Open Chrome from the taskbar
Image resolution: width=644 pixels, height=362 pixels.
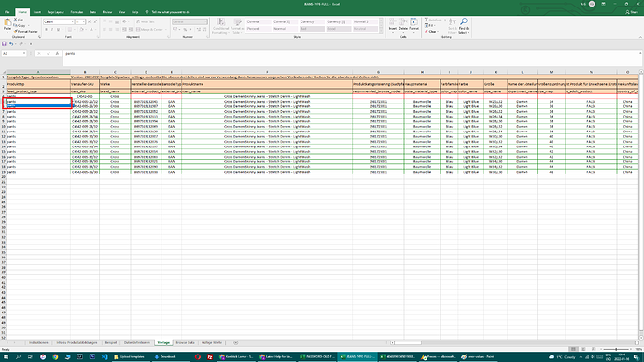click(x=55, y=357)
